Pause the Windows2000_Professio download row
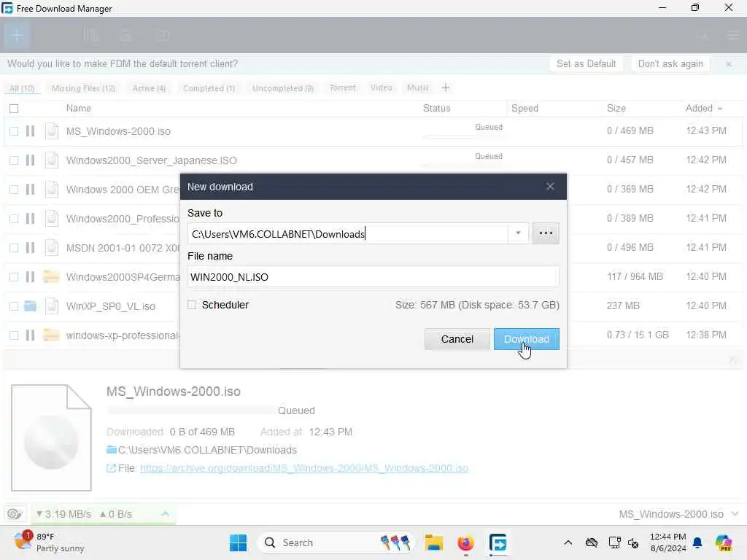 30,219
